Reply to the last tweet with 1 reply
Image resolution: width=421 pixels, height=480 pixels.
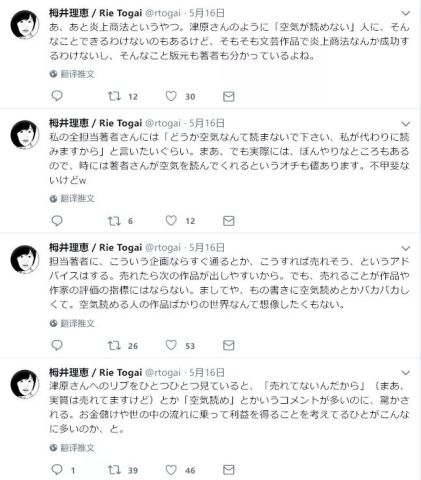pos(57,470)
